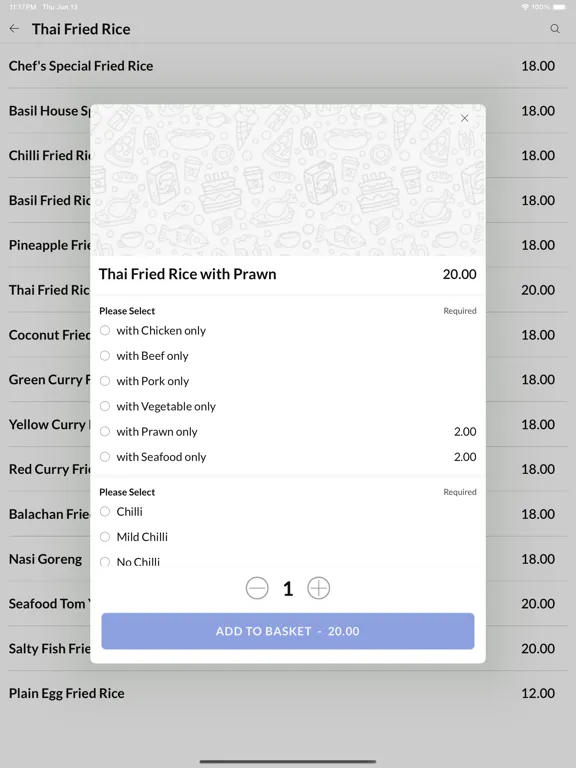Tap battery indicator in status bar
Viewport: 576px width, 768px height.
[x=559, y=7]
